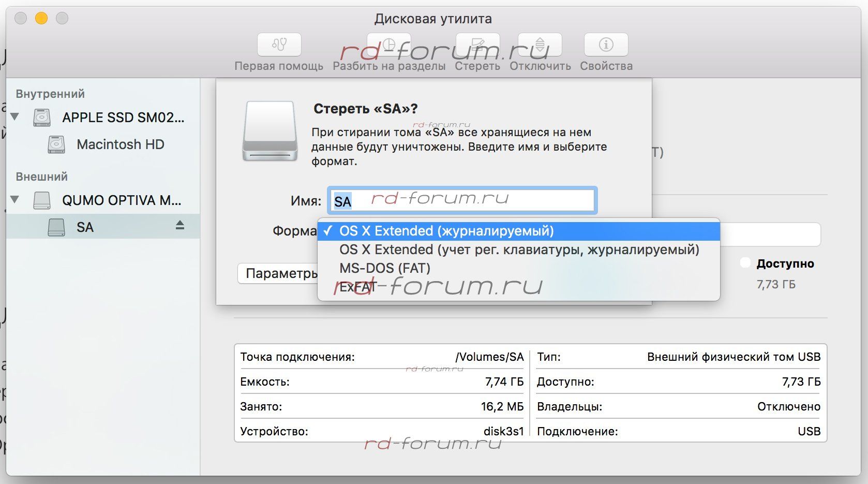This screenshot has width=868, height=484.
Task: Collapse the QUMO OPTIVA disclosure triangle
Action: (15, 199)
